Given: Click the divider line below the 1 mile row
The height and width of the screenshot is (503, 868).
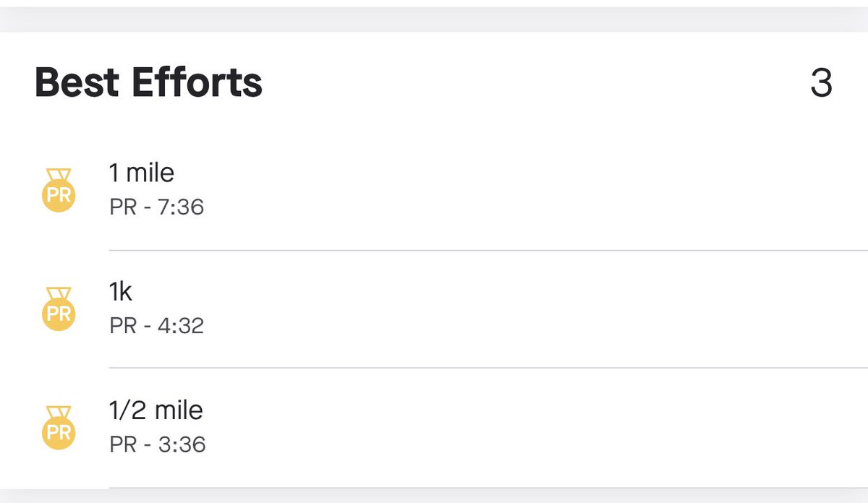Looking at the screenshot, I should [488, 250].
